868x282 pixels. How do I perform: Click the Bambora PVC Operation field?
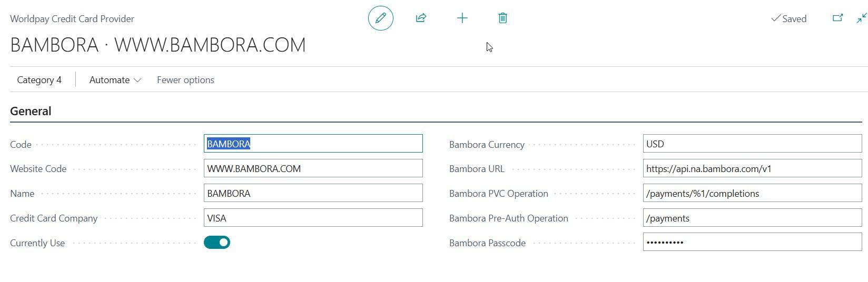(x=752, y=193)
